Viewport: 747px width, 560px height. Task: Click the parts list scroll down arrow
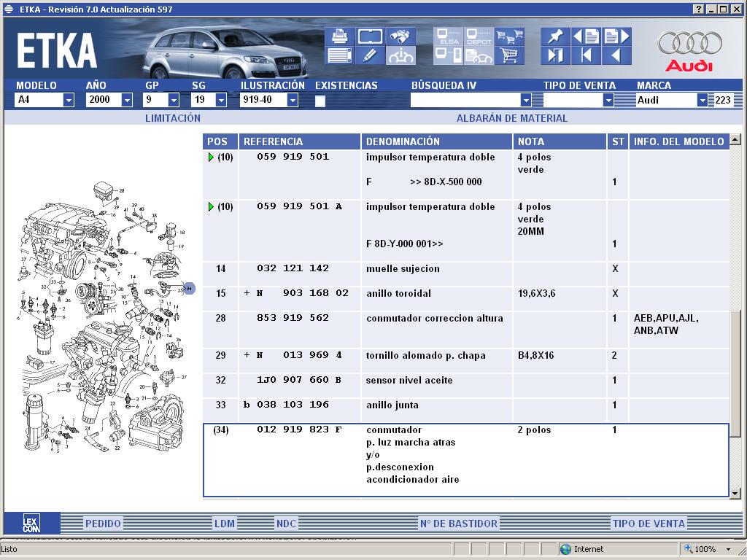[x=735, y=494]
